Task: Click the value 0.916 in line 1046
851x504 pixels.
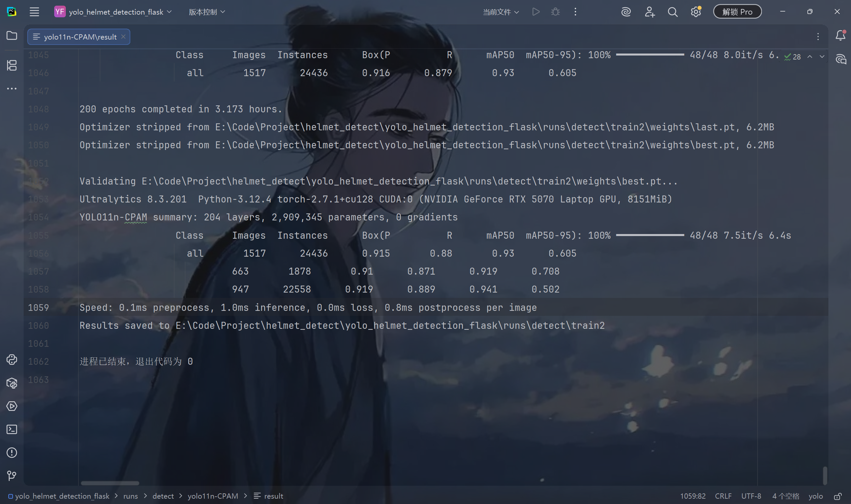Action: click(x=376, y=73)
